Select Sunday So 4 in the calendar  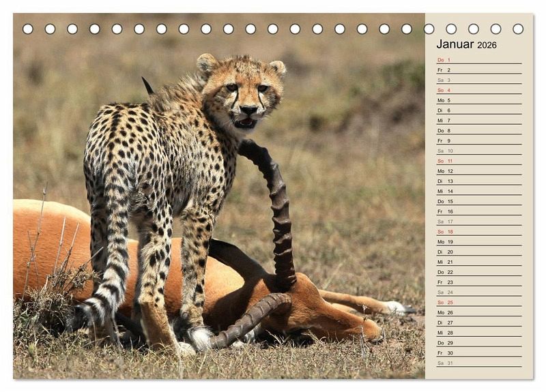[478, 90]
